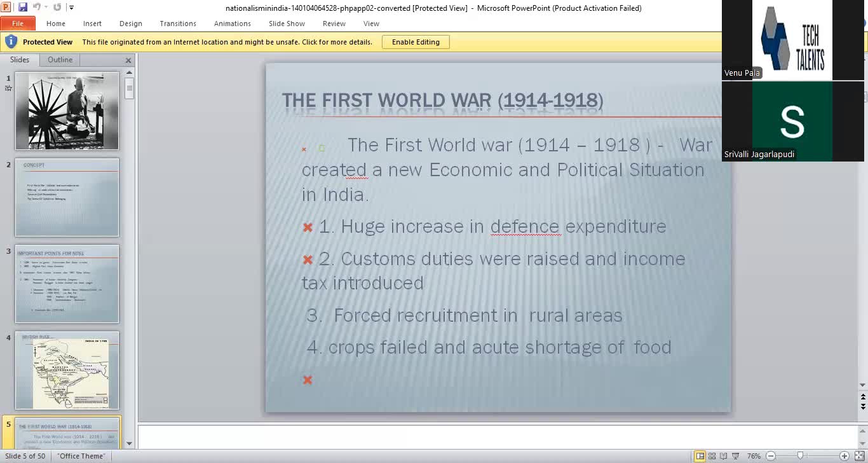Image resolution: width=868 pixels, height=463 pixels.
Task: Click the text 'created a new Economic and Political Situation'
Action: click(x=503, y=170)
